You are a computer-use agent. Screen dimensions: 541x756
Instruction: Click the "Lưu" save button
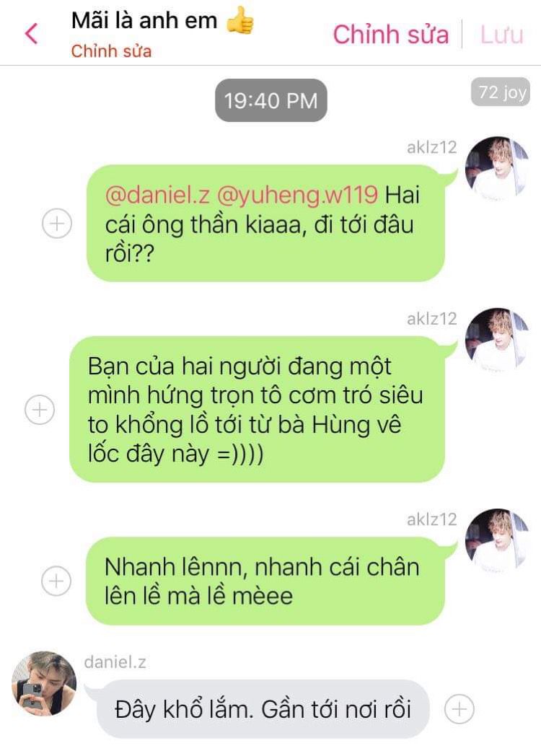(501, 35)
